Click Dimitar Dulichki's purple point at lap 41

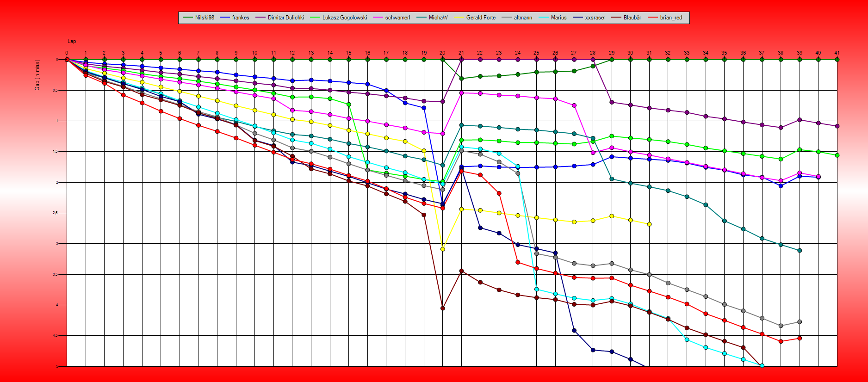(837, 126)
